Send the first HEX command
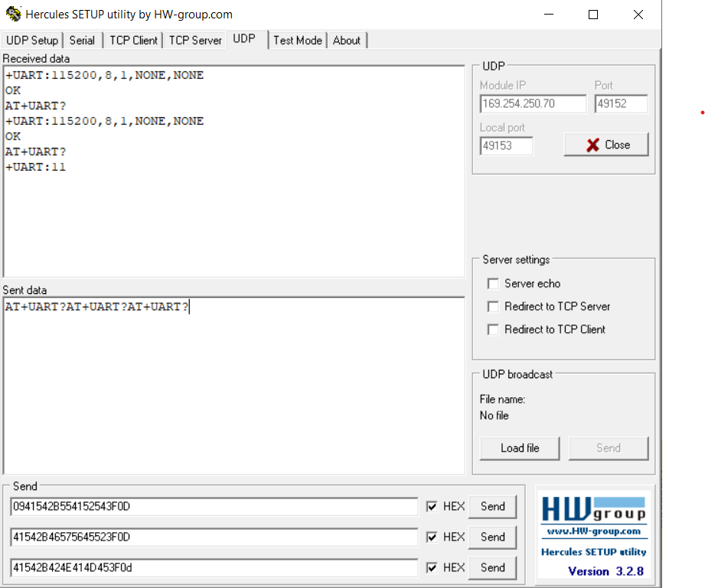The height and width of the screenshot is (588, 705). [x=492, y=506]
